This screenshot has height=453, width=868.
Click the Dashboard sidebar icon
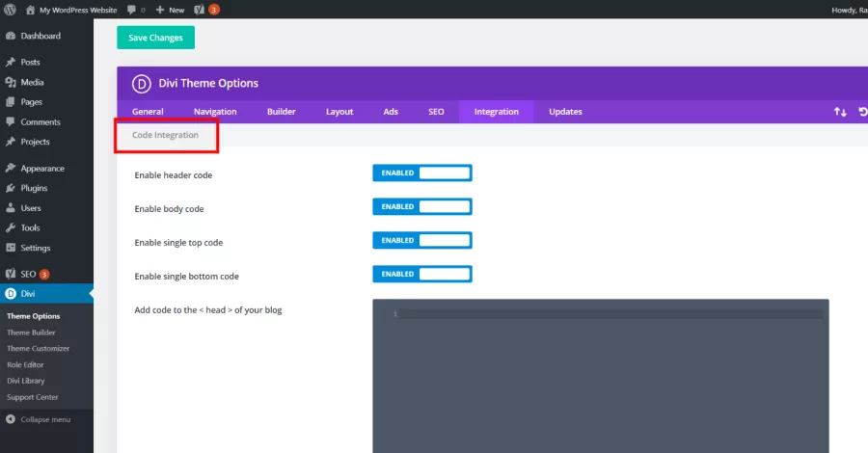point(11,36)
